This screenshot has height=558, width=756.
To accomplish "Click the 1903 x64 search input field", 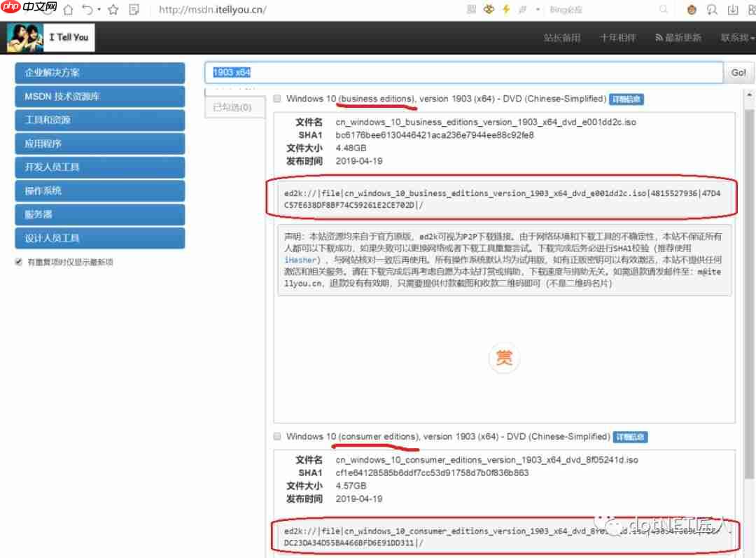I will 463,73.
